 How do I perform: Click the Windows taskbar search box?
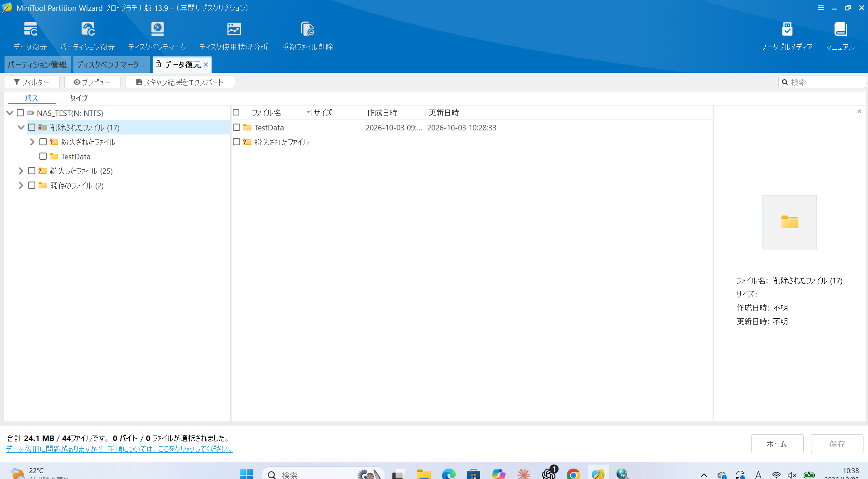323,474
